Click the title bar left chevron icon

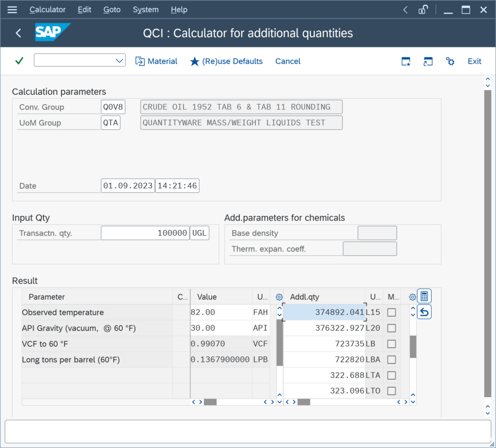click(405, 10)
